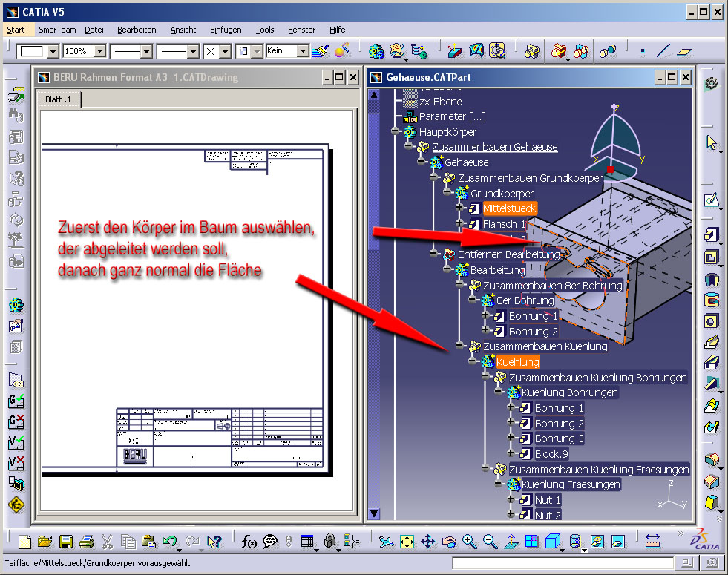The width and height of the screenshot is (728, 575).
Task: Click the Line tool in top toolbar
Action: (x=663, y=51)
